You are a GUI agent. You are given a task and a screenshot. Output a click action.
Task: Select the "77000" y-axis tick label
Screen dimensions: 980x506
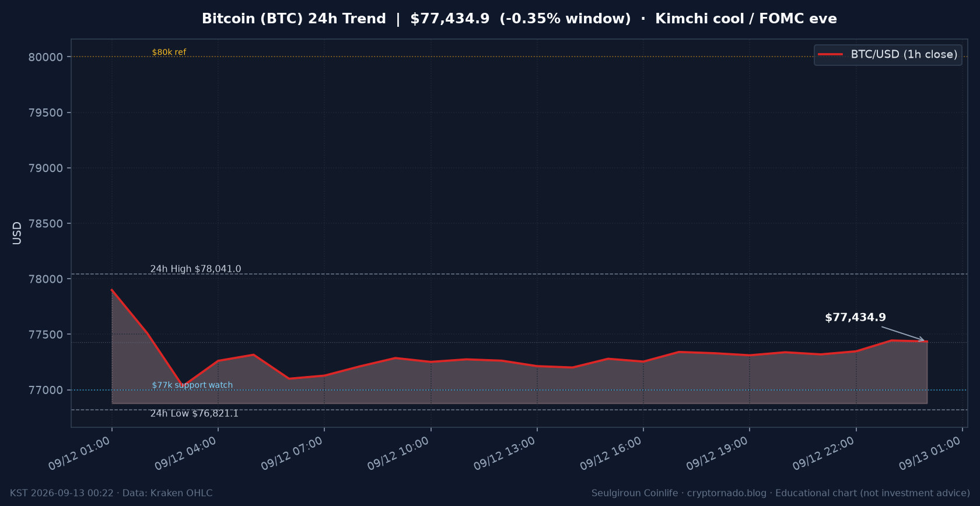click(45, 390)
